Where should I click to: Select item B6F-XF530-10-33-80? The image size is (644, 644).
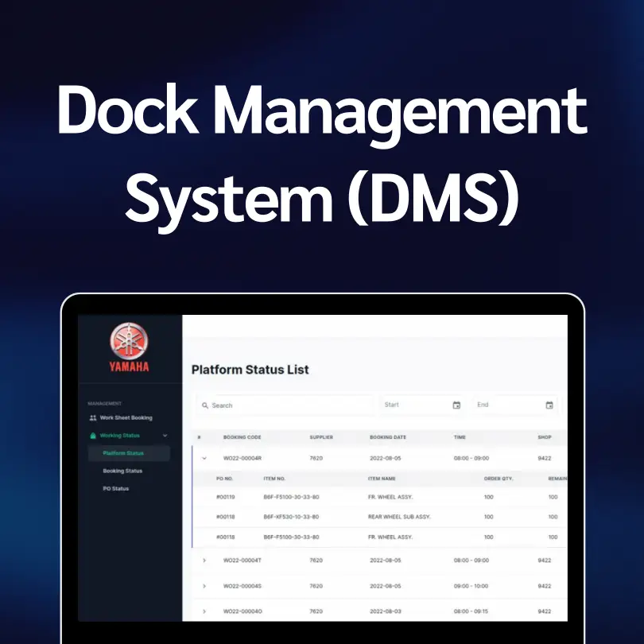291,517
